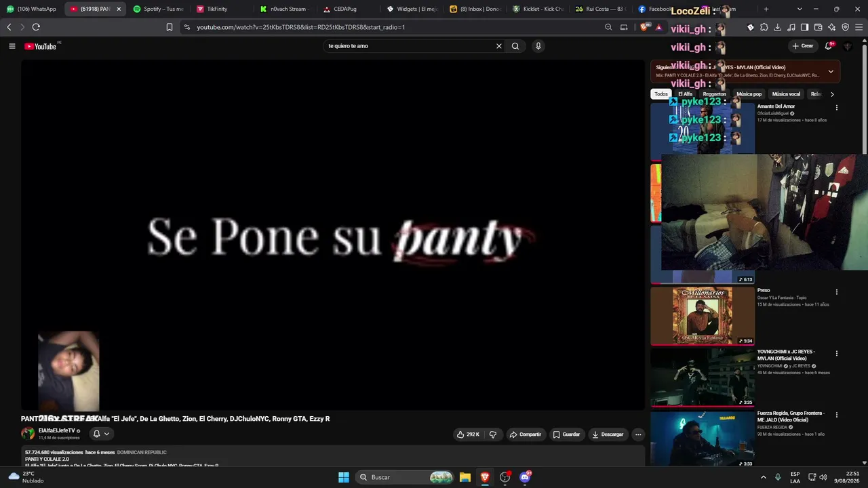The height and width of the screenshot is (488, 868).
Task: Switch to the WhatsApp tab
Action: (31, 9)
